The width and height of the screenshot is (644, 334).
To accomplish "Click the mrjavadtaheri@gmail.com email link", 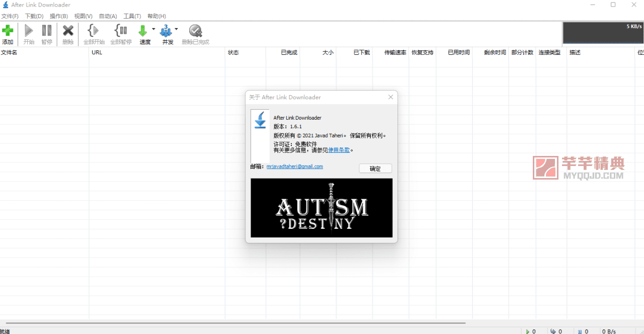I will pos(295,166).
